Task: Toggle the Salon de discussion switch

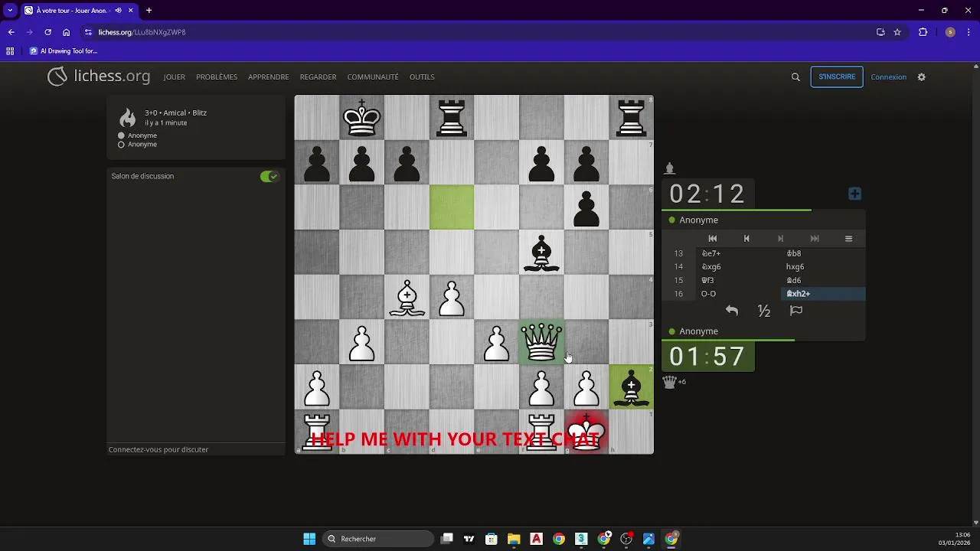Action: (x=269, y=176)
